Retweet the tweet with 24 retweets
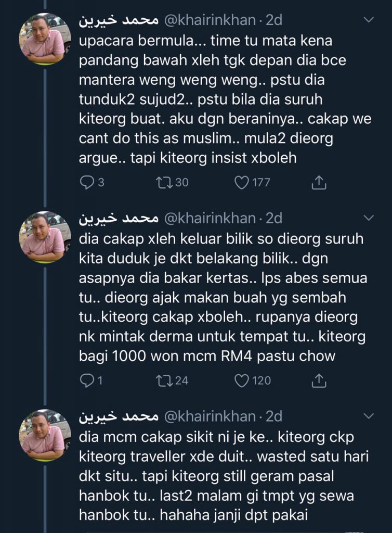This screenshot has width=392, height=533. pyautogui.click(x=164, y=380)
